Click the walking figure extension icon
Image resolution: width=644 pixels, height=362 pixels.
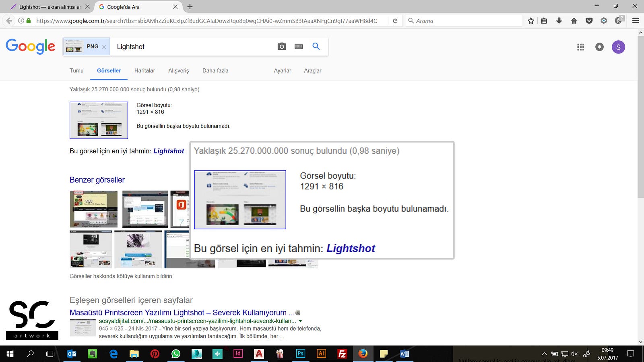(619, 20)
